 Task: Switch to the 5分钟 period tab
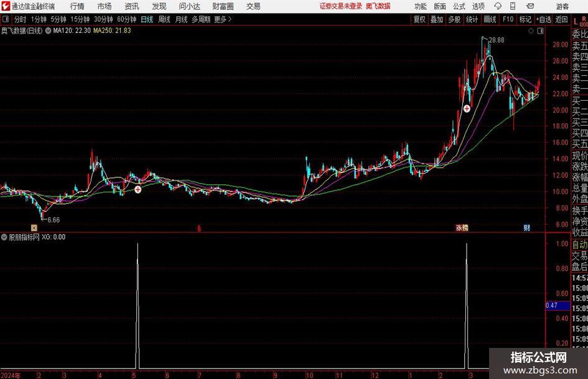(x=58, y=19)
